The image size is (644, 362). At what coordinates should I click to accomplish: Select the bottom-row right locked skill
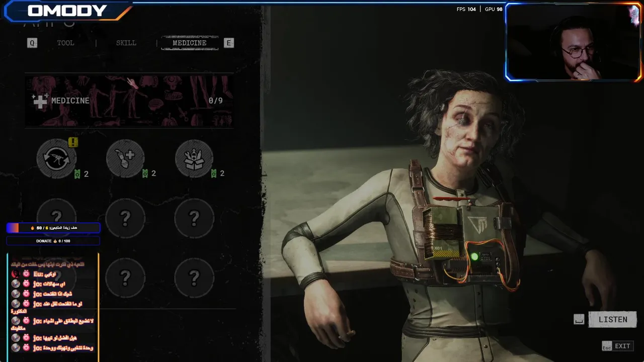tap(194, 277)
